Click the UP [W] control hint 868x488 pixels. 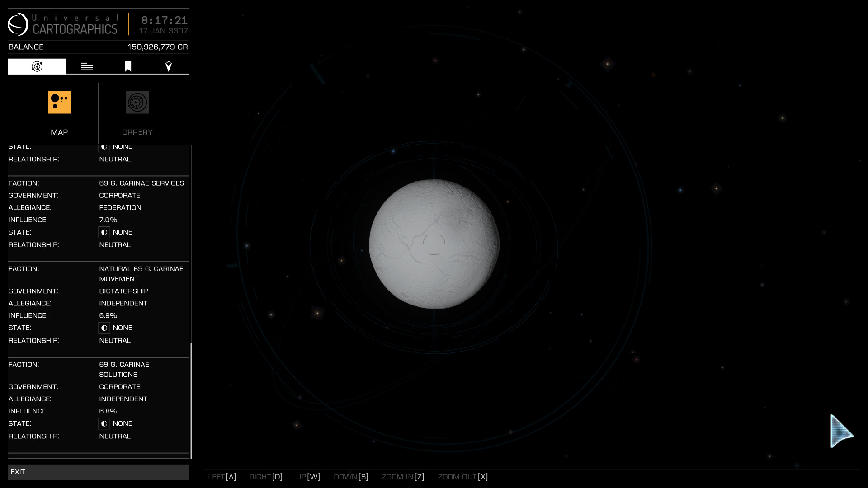(x=308, y=477)
